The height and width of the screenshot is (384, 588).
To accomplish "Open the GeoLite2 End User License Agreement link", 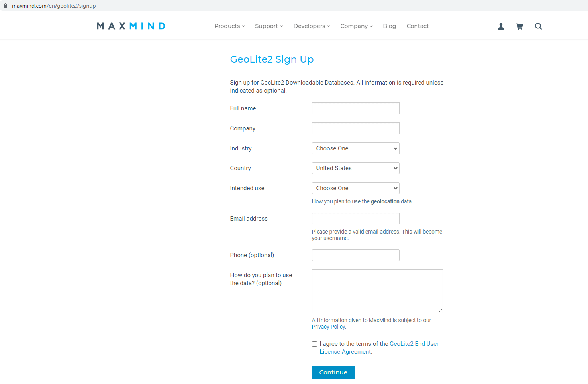I will tap(414, 343).
